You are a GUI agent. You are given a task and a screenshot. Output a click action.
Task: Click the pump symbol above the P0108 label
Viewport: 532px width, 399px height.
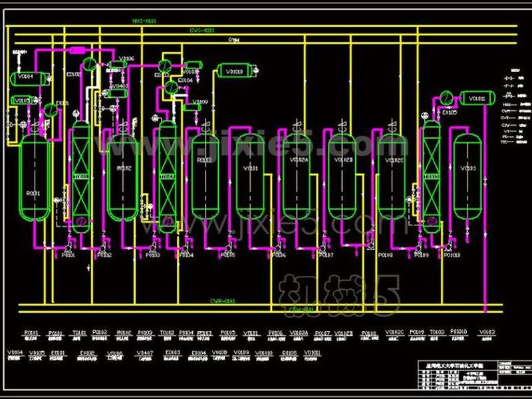pos(370,245)
